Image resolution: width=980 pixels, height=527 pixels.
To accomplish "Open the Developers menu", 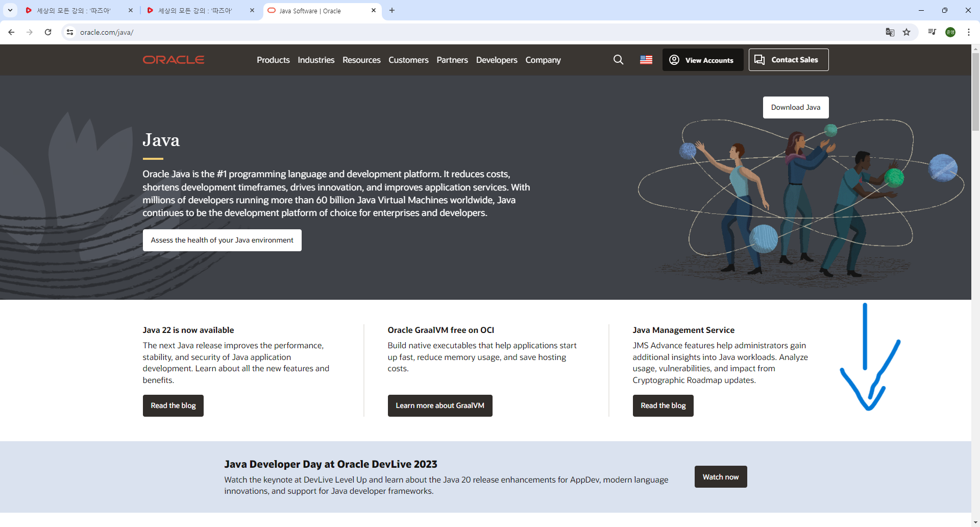I will coord(497,60).
